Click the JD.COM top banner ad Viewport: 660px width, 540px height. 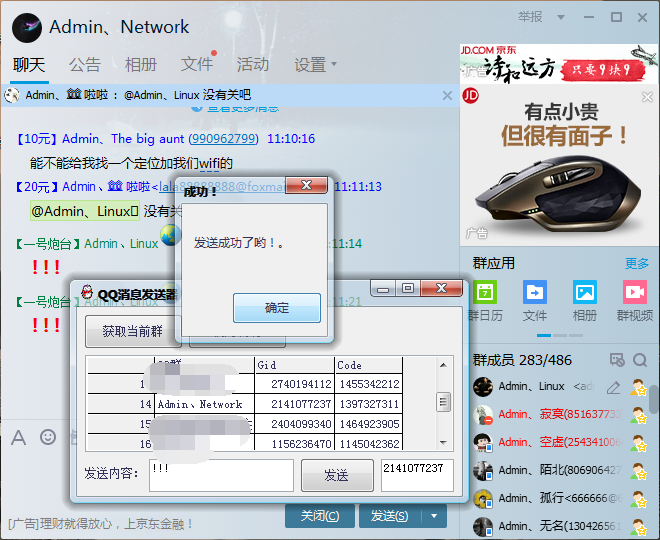pos(559,64)
